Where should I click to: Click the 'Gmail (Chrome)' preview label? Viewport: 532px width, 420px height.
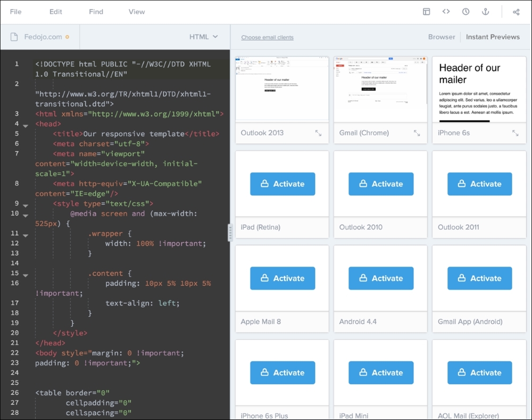[364, 133]
